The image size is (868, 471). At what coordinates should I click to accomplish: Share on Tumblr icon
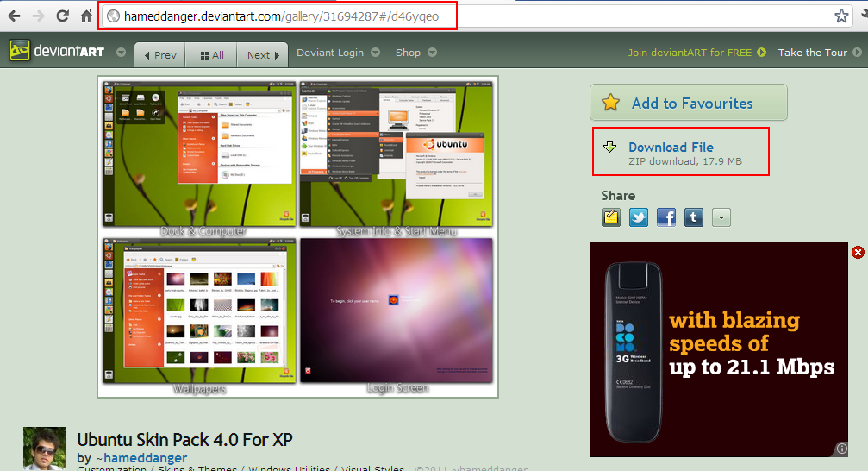694,217
